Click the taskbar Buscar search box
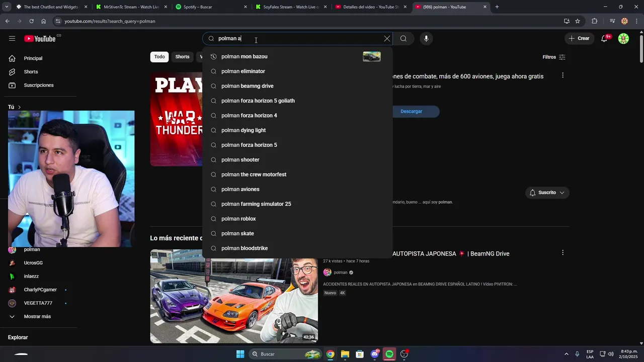This screenshot has height=362, width=644. coord(285,354)
